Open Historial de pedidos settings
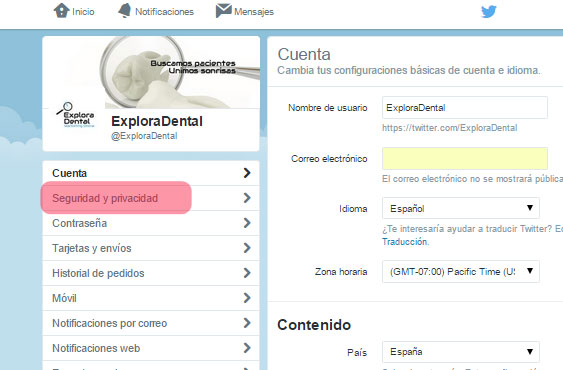This screenshot has height=370, width=563. pyautogui.click(x=151, y=273)
